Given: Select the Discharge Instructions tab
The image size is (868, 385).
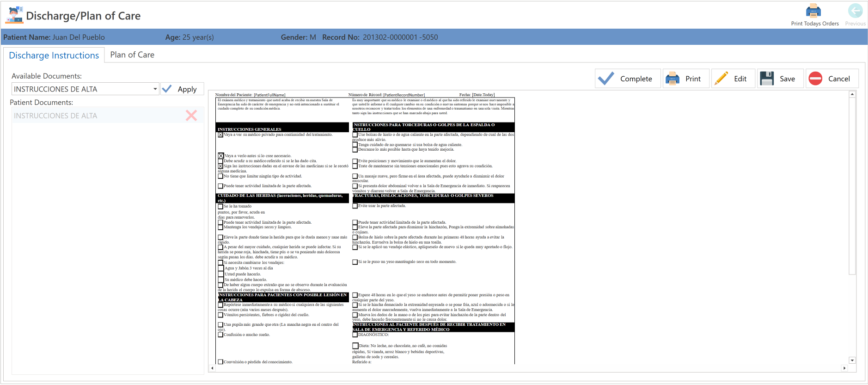Looking at the screenshot, I should point(54,55).
